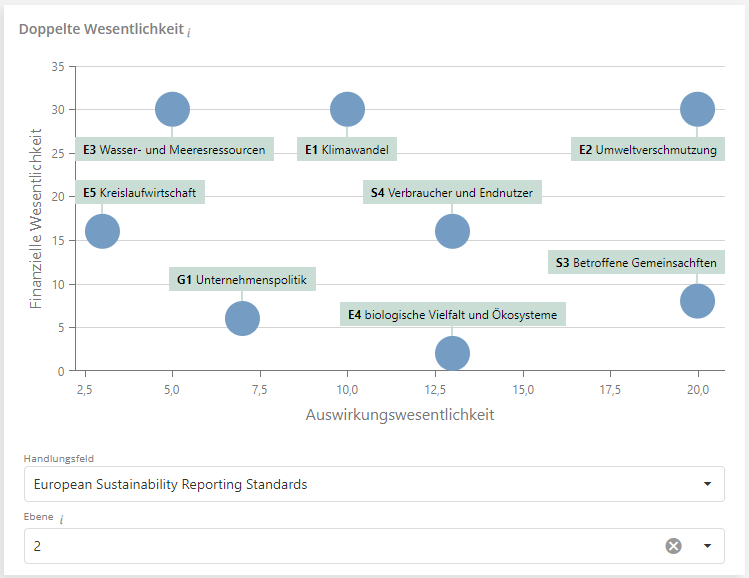Click the E2 Umweltverschmutzung bubble

tap(697, 109)
